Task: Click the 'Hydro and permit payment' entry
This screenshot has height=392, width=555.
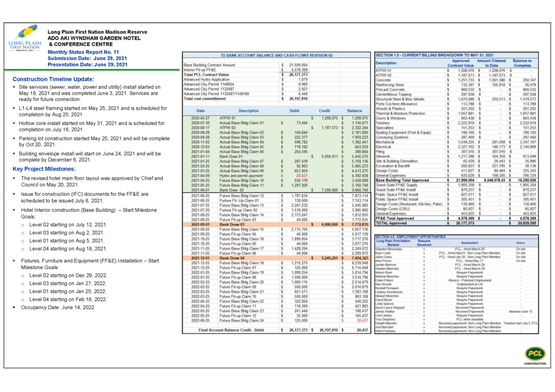Action: coord(241,175)
